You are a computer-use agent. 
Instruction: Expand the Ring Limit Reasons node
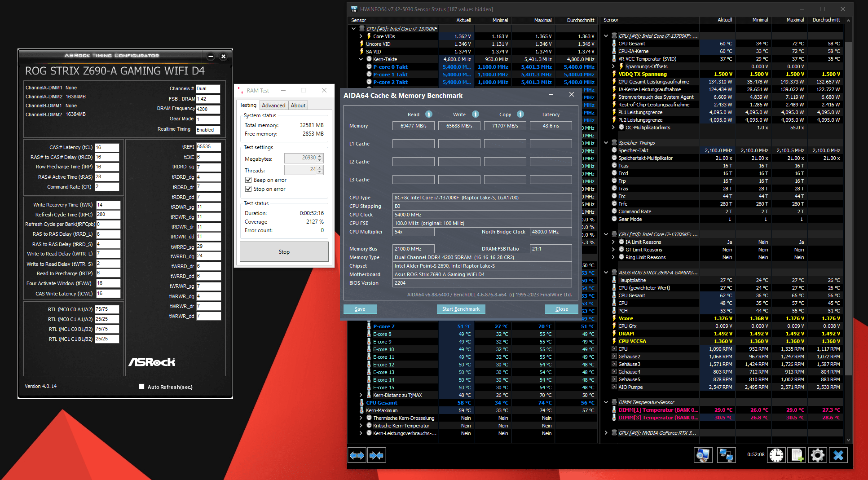pos(613,257)
